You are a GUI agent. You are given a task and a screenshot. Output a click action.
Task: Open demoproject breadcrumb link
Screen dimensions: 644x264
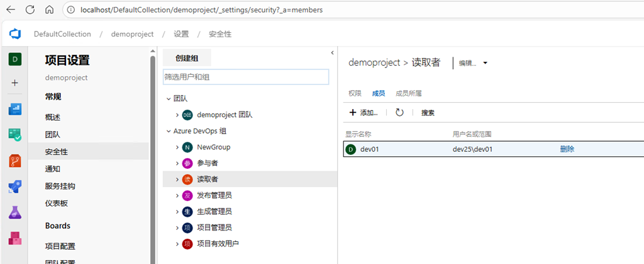click(132, 34)
